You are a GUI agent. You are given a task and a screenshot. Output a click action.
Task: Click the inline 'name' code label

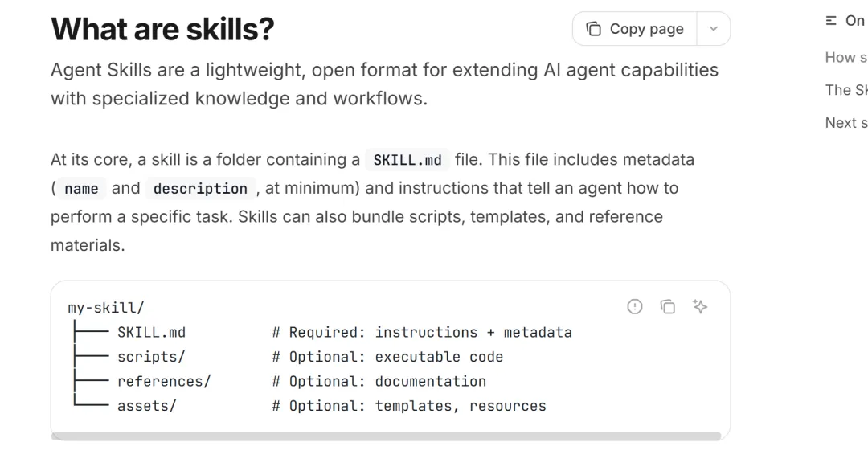[81, 189]
